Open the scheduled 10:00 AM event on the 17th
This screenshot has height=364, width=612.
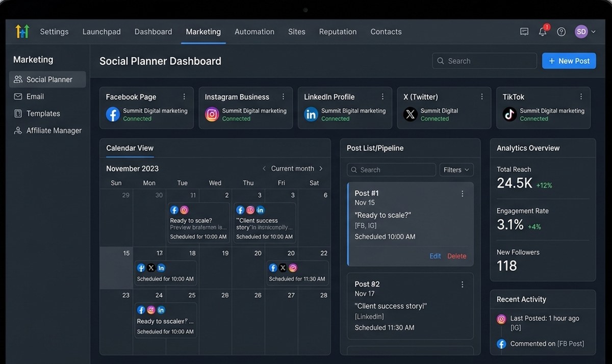[166, 273]
